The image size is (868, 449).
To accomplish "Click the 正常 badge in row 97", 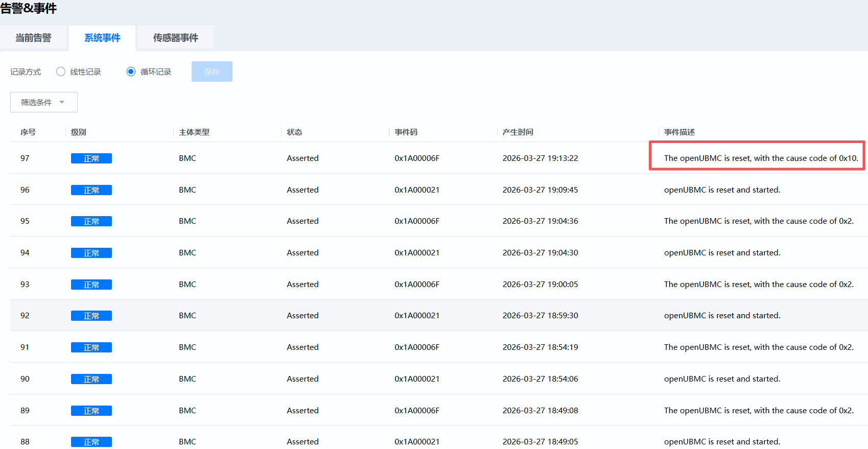I will pos(91,158).
